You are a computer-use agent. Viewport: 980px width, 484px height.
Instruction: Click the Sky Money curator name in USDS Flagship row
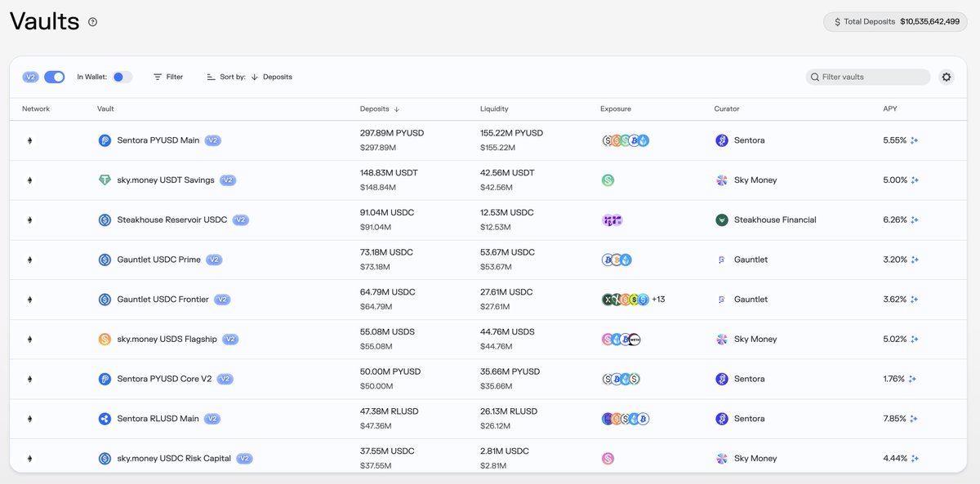click(755, 339)
